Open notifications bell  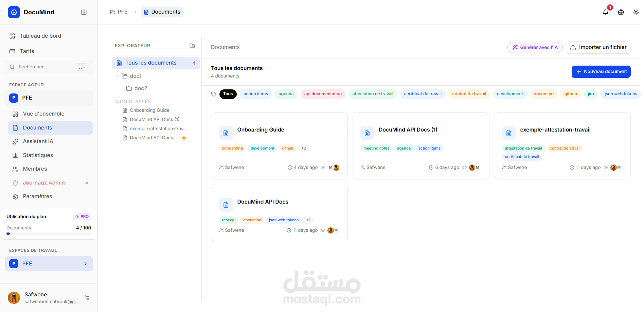(x=606, y=12)
